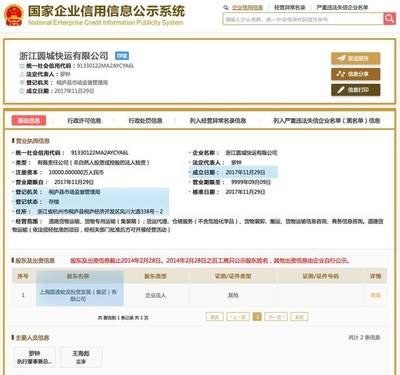The image size is (400, 375).
Task: Open the 王海彪 监事 personnel card
Action: point(81,357)
